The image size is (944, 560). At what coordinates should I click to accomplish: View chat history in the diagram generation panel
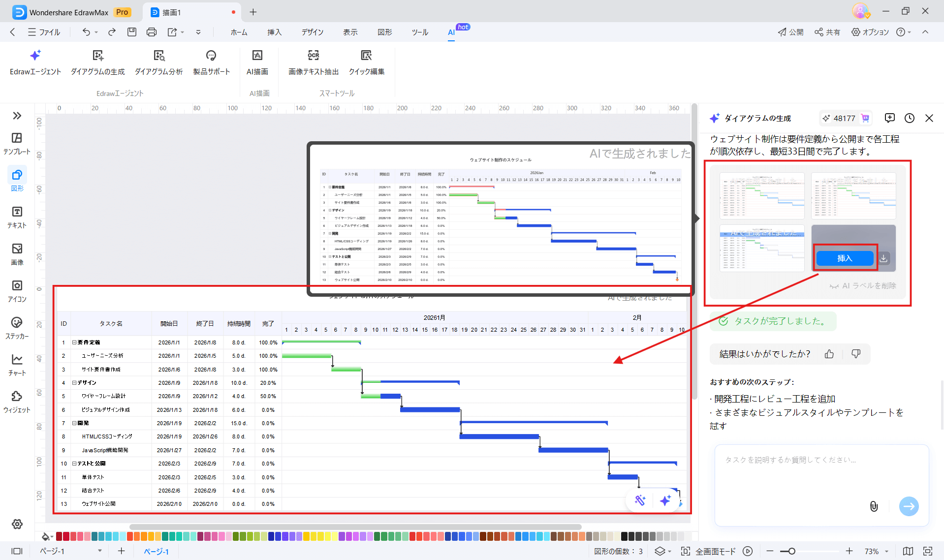pos(909,118)
